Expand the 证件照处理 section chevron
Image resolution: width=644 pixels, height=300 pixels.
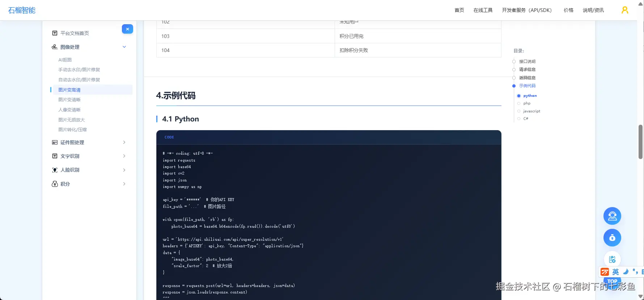coord(124,142)
